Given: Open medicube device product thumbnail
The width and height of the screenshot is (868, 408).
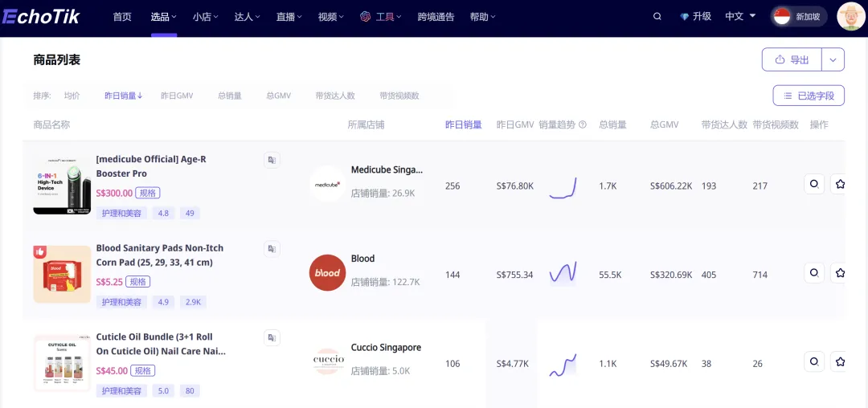Looking at the screenshot, I should pyautogui.click(x=62, y=186).
